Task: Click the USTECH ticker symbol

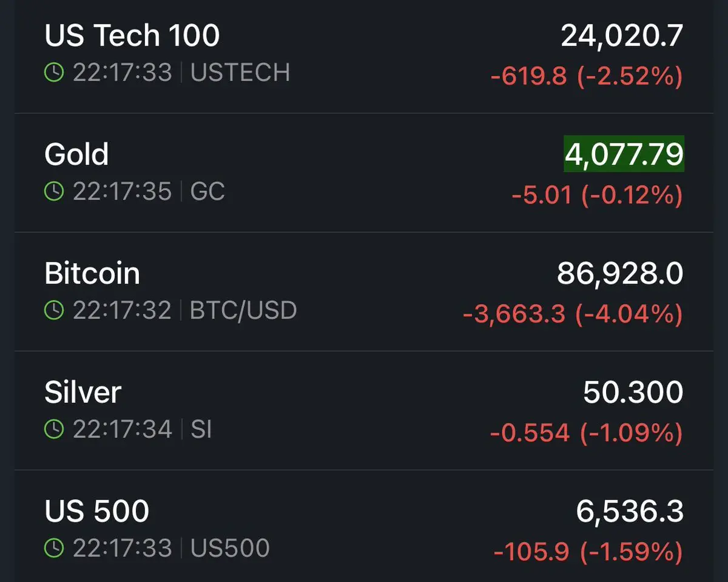Action: (240, 73)
